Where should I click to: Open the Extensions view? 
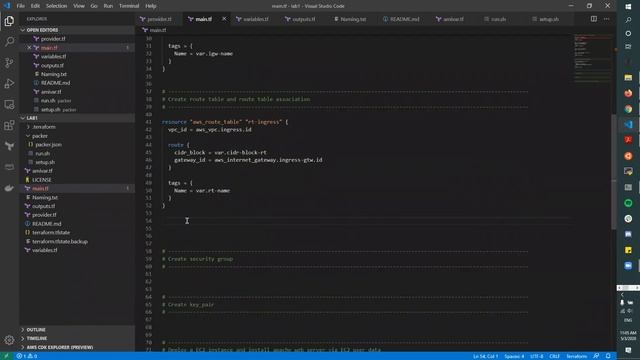tap(9, 125)
